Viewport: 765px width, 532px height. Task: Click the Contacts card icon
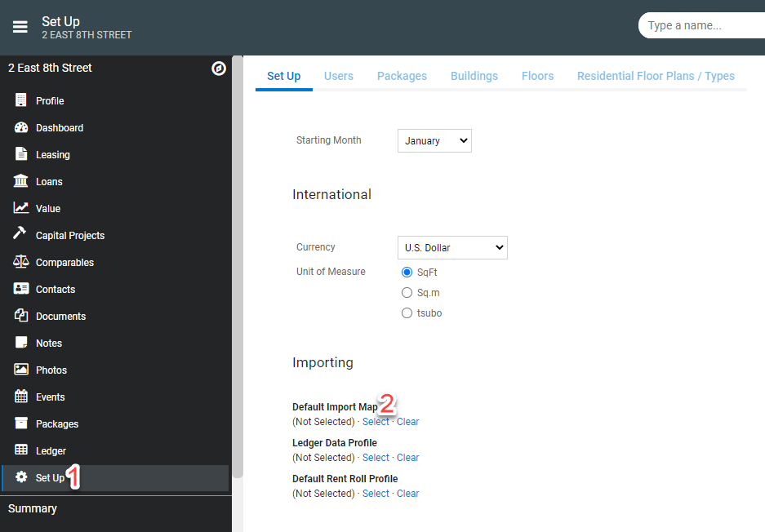[x=21, y=289]
